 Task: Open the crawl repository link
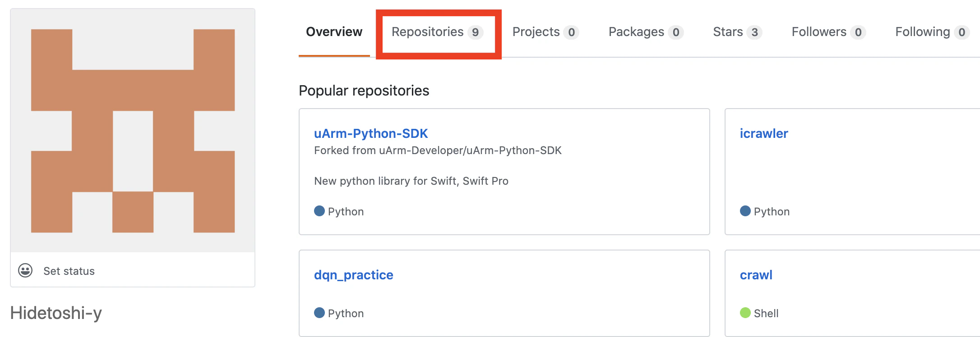pos(756,275)
